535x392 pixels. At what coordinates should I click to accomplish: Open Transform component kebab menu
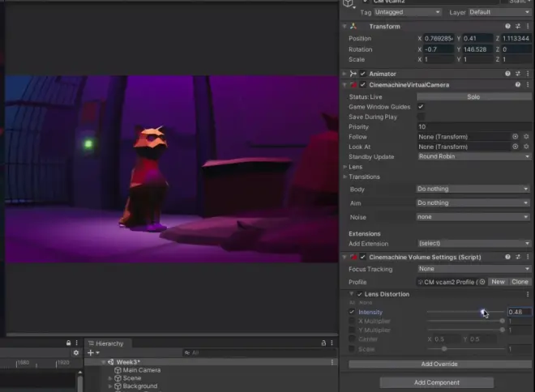coord(528,26)
